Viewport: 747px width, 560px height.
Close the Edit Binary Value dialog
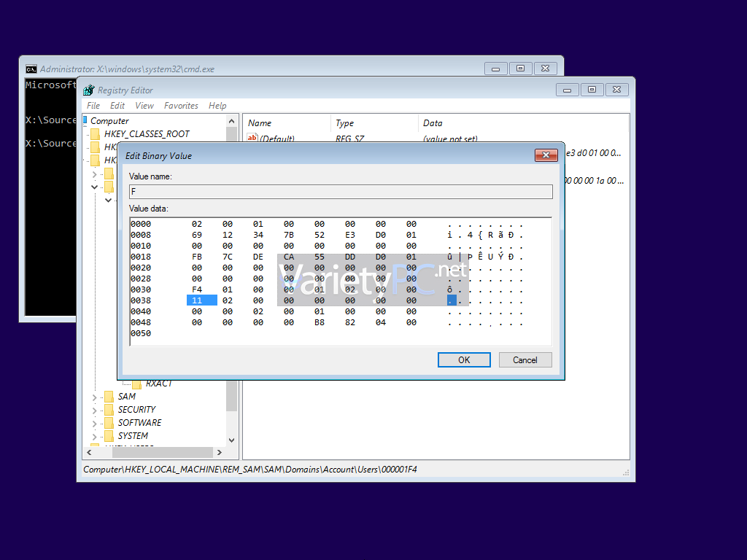[546, 155]
